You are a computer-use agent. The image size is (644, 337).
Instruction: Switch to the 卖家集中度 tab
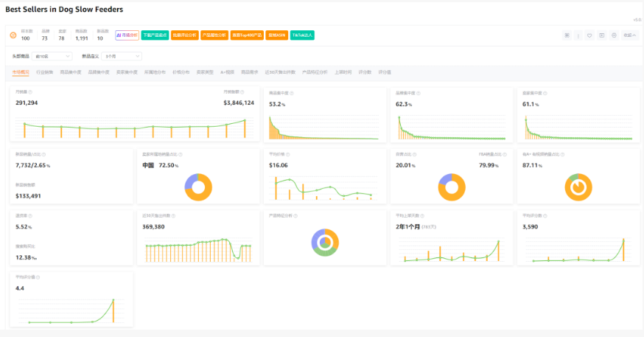127,72
